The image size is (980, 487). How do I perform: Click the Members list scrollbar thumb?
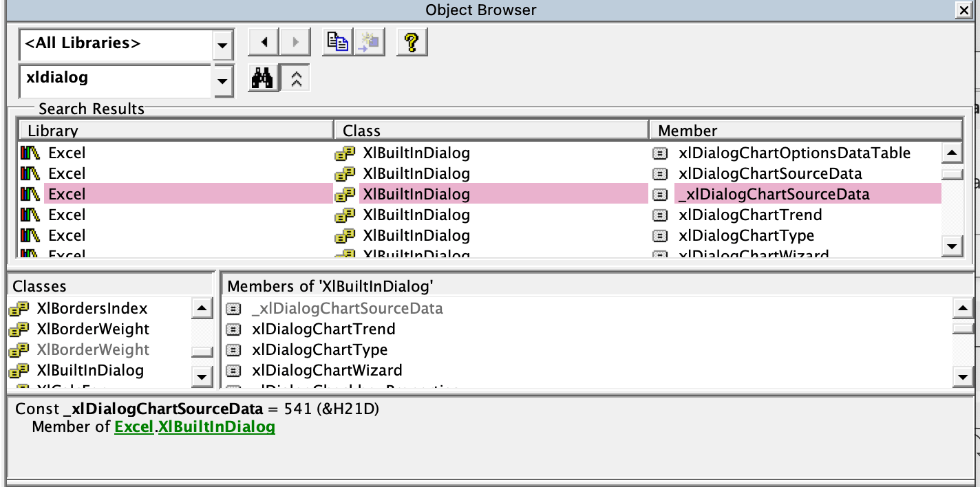coord(963,328)
